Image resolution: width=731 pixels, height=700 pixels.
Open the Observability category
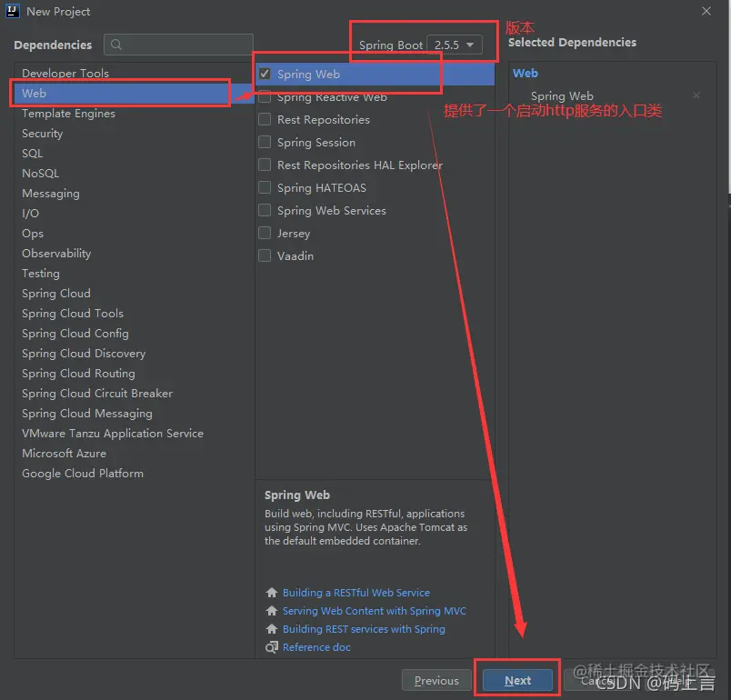point(134,254)
